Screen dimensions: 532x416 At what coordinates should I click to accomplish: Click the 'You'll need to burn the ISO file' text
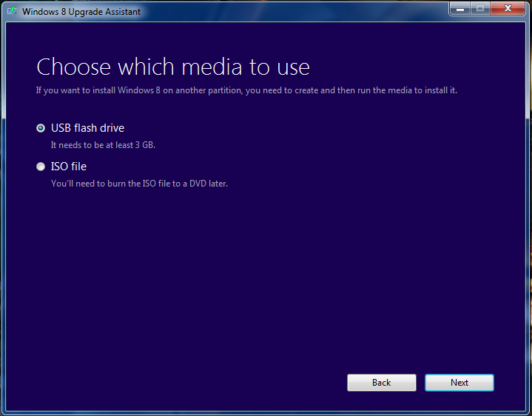coord(139,184)
